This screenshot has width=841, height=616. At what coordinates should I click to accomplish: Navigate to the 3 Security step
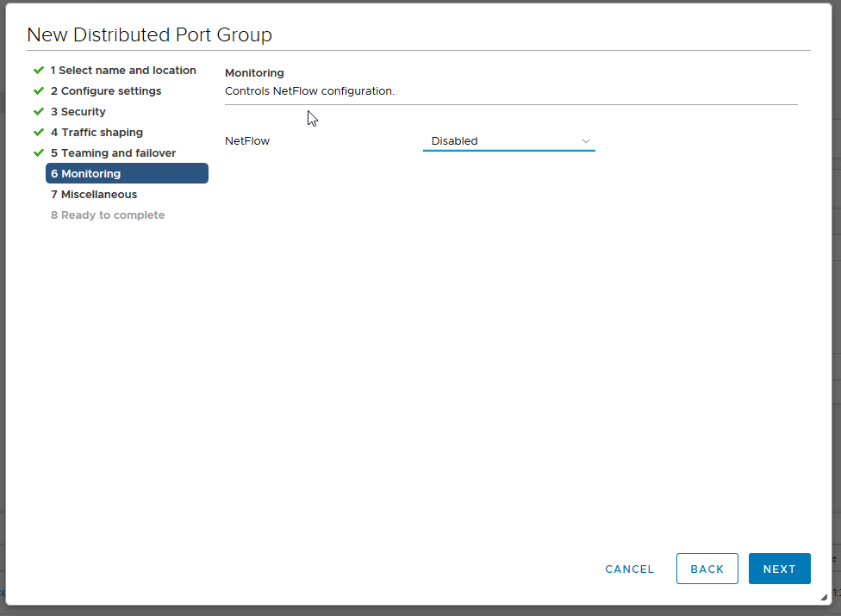click(x=80, y=111)
